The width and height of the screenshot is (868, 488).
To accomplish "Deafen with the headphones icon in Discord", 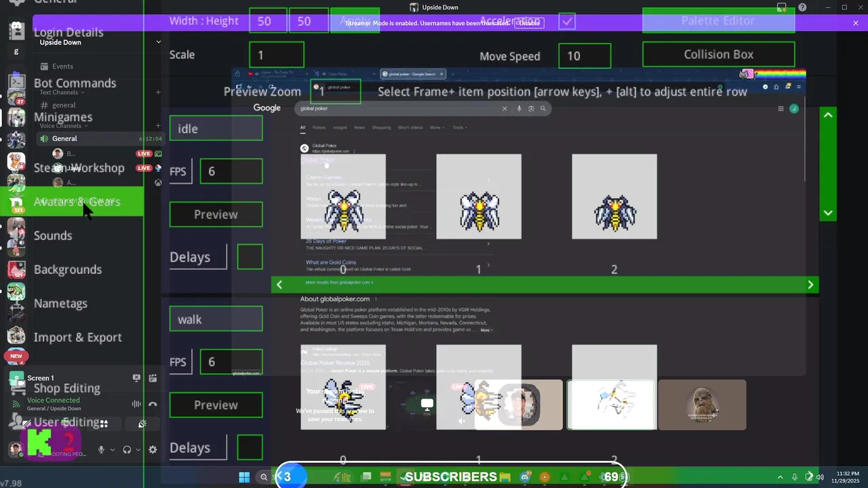I will click(x=127, y=449).
